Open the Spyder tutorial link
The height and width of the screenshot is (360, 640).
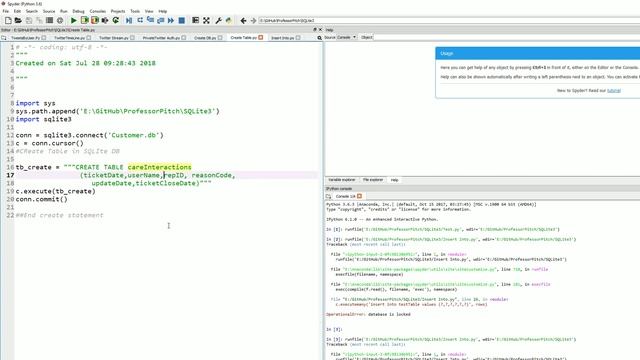(x=614, y=91)
